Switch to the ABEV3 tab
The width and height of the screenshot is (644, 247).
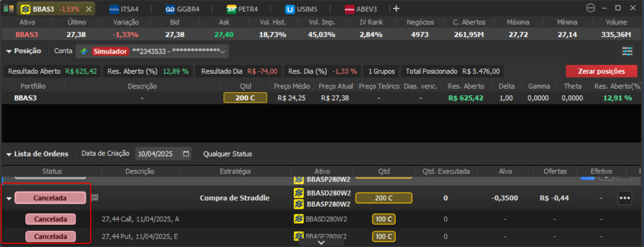pos(362,9)
